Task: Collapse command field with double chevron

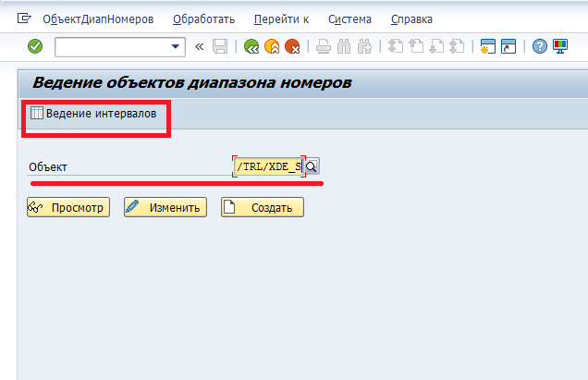Action: pos(199,46)
